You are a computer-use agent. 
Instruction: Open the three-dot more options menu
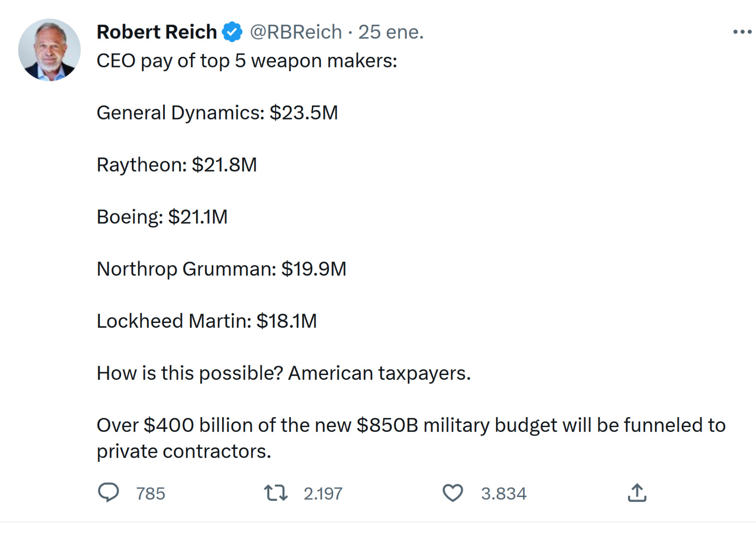point(742,32)
